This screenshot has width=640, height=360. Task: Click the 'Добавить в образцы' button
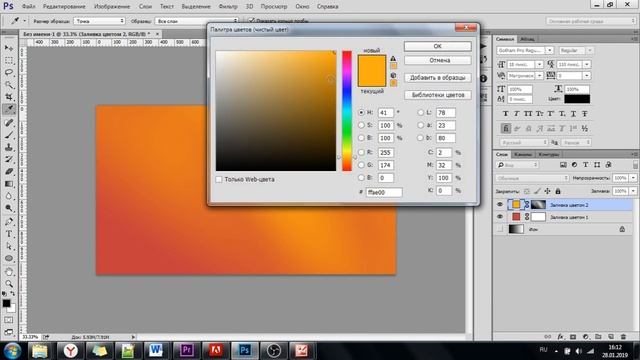438,78
